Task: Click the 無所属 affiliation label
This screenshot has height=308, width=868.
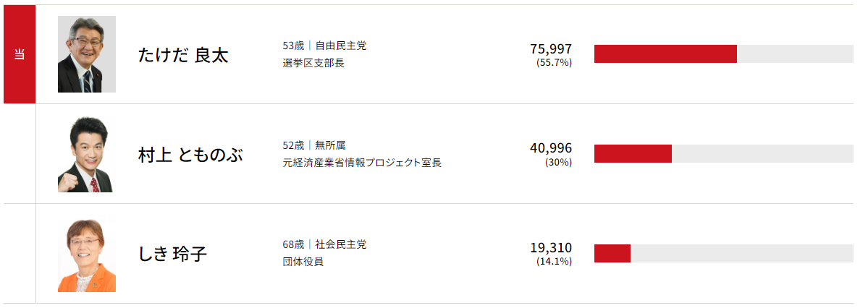Action: click(x=330, y=145)
